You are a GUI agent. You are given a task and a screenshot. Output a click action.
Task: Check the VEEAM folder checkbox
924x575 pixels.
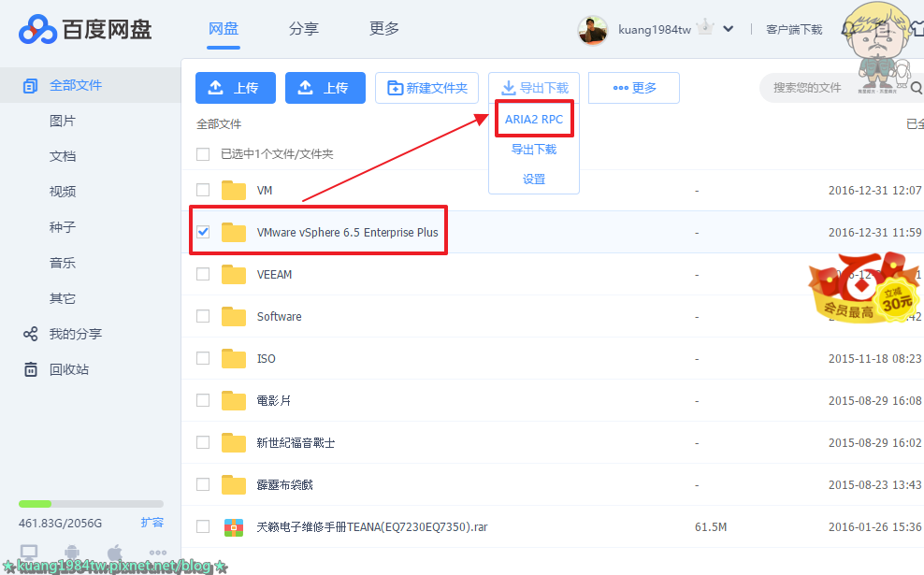tap(203, 274)
